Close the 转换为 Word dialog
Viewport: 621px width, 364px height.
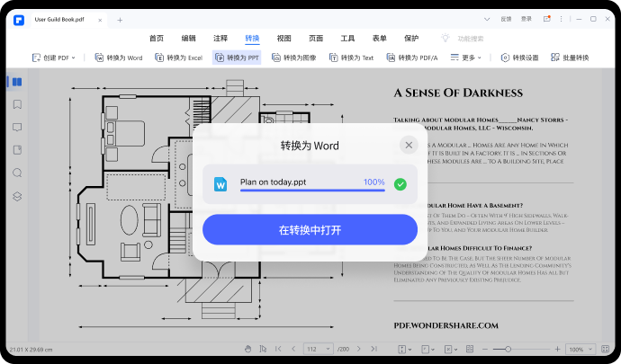409,146
